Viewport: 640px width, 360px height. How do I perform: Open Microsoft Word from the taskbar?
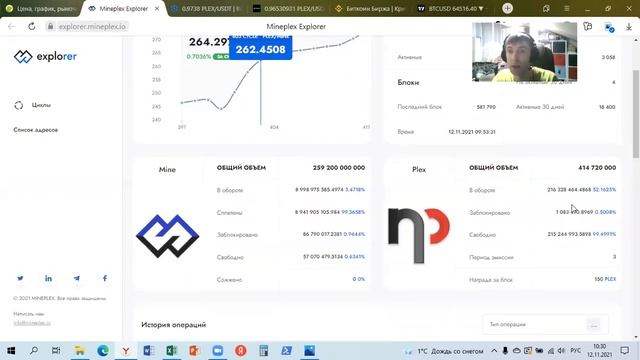[149, 351]
